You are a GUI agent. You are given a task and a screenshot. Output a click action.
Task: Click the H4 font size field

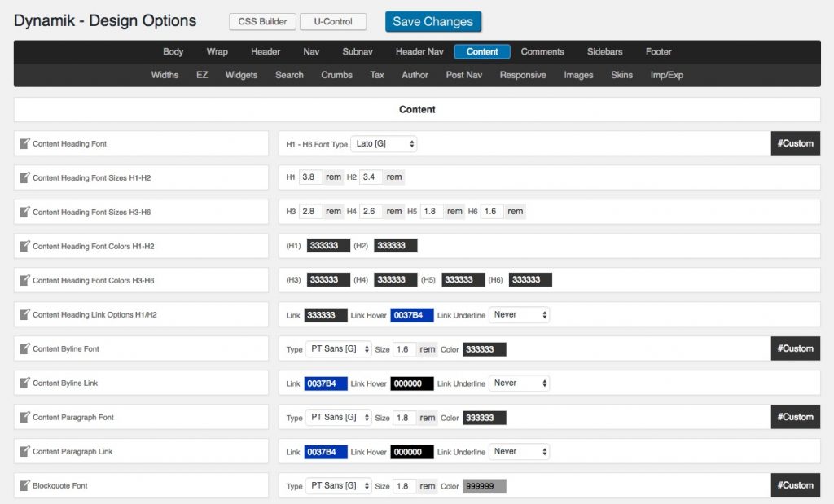tap(371, 211)
